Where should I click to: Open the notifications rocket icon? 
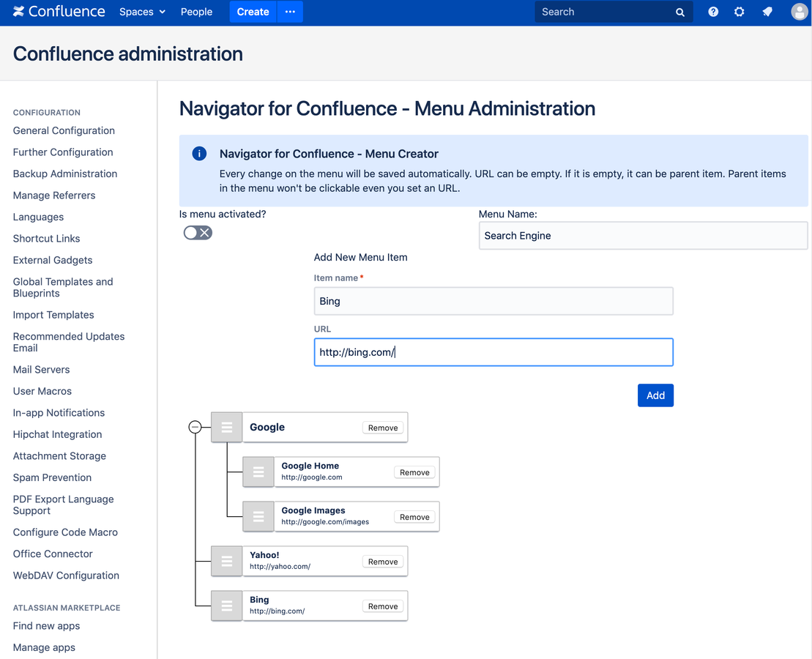pos(767,12)
